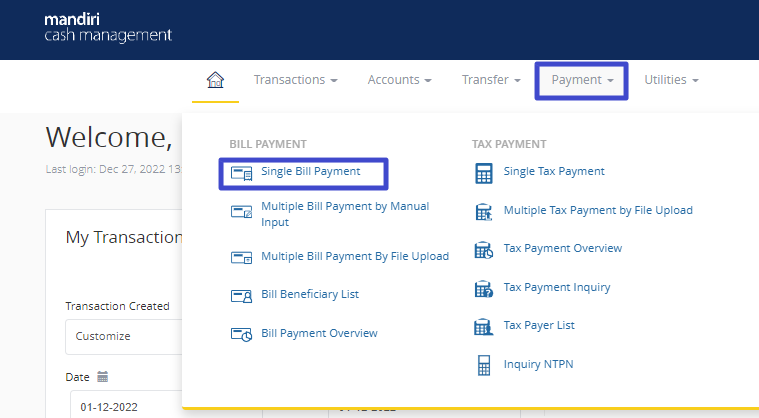759x418 pixels.
Task: Click the Tax Payment Inquiry icon
Action: point(485,288)
